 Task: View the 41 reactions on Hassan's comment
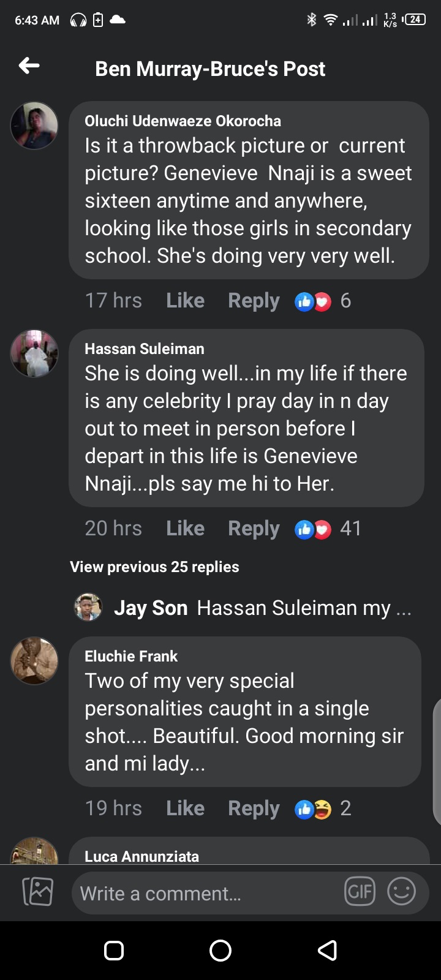327,529
